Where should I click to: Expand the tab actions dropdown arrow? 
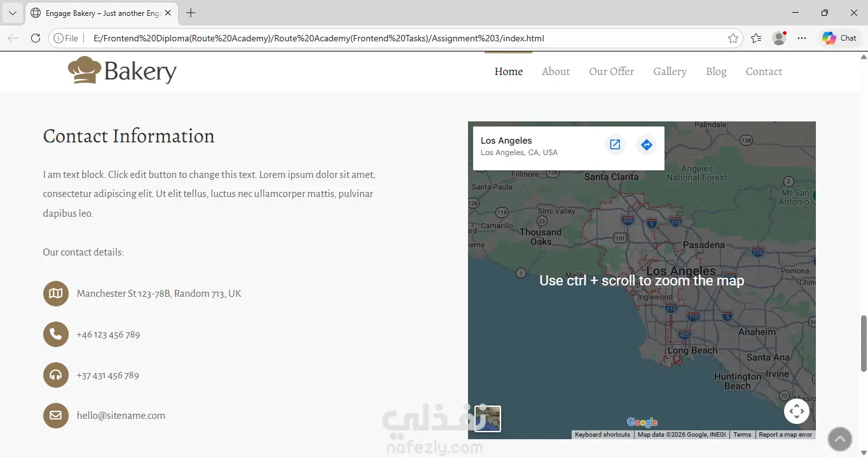point(12,13)
